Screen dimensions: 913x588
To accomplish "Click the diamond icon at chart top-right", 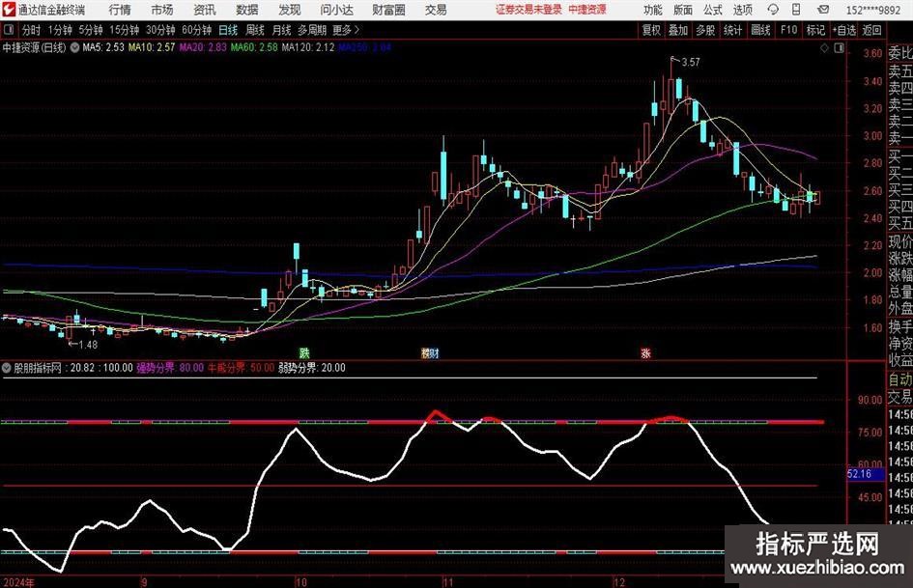I will 824,48.
